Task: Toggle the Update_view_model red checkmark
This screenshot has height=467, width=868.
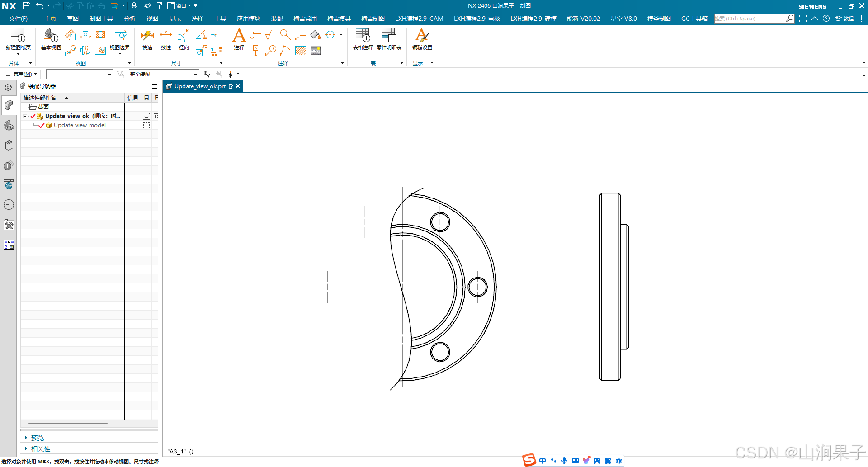Action: [42, 125]
